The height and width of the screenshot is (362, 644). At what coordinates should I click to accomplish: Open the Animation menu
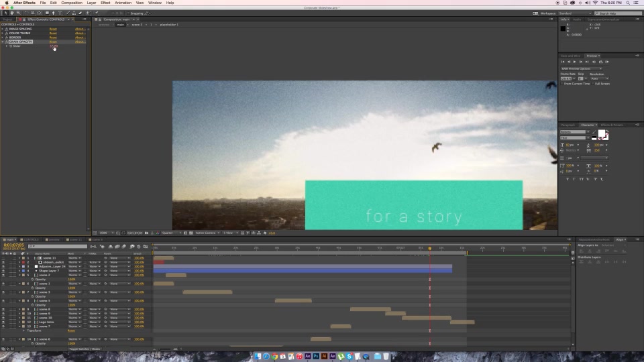[123, 3]
